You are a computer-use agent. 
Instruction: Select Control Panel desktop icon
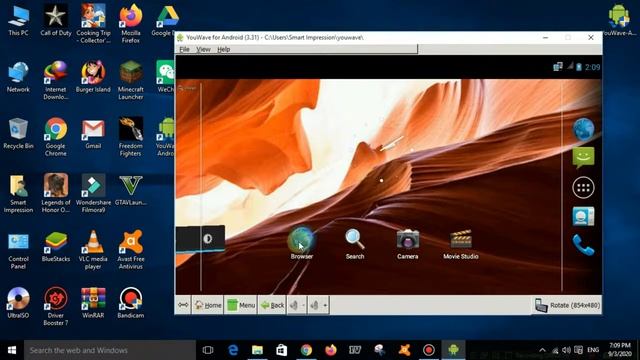(18, 250)
